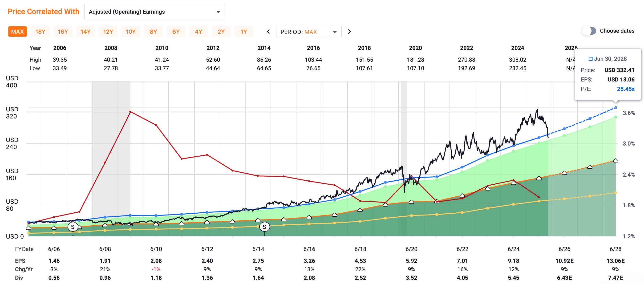The width and height of the screenshot is (644, 284).
Task: Click the 2Y period button
Action: pyautogui.click(x=221, y=32)
